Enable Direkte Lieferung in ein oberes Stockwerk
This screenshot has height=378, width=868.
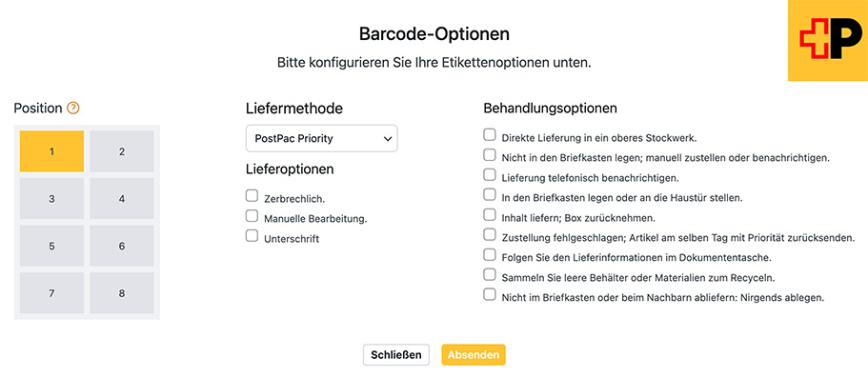(x=490, y=134)
